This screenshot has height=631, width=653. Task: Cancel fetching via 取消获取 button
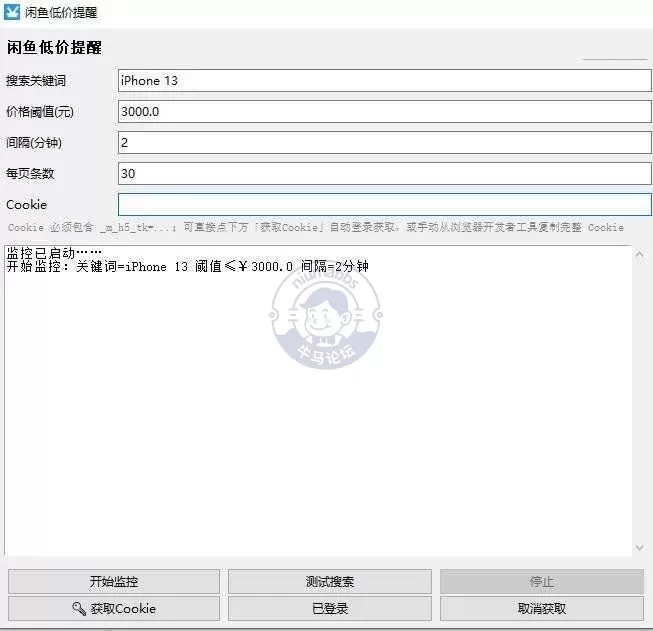542,609
